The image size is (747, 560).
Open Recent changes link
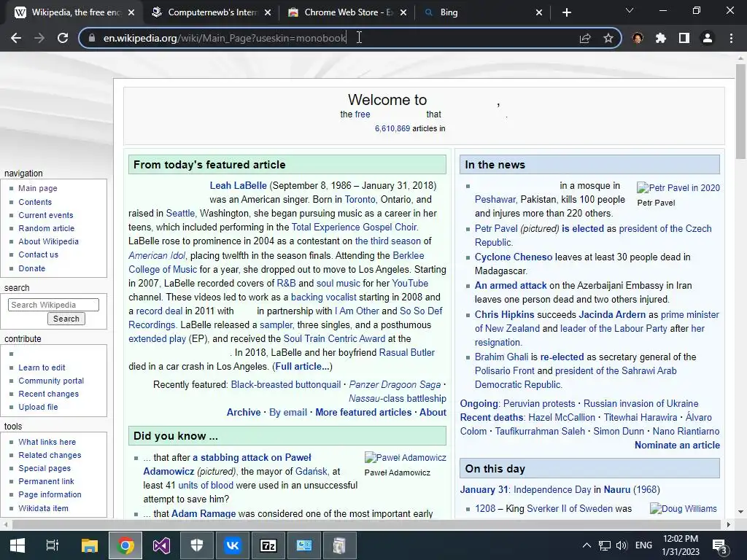click(x=49, y=394)
